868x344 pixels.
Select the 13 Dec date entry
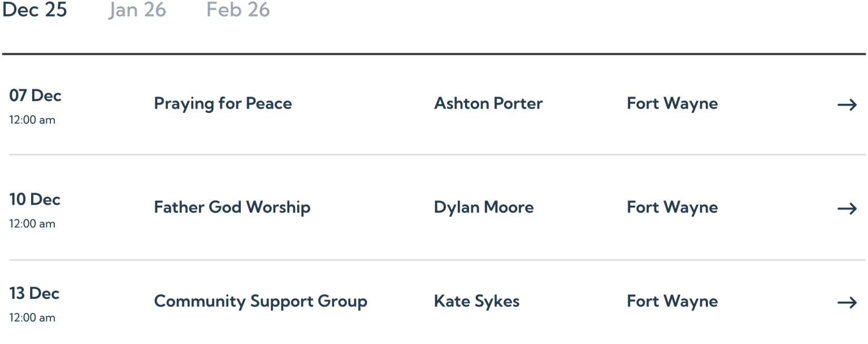pos(35,294)
